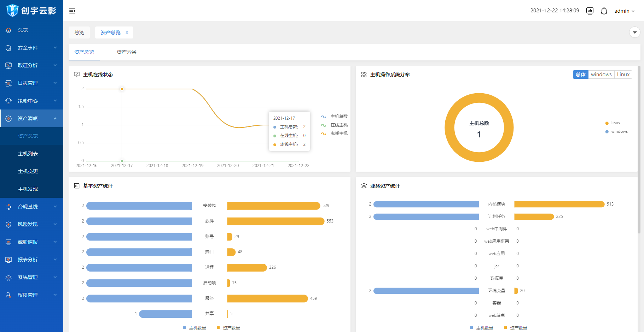644x332 pixels.
Task: Collapse the sidebar with the hamburger icon
Action: click(72, 11)
